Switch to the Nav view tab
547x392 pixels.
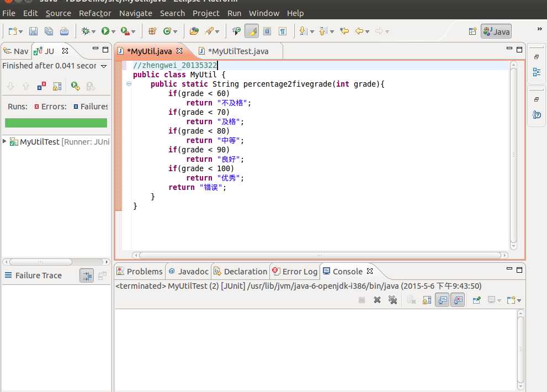(16, 51)
